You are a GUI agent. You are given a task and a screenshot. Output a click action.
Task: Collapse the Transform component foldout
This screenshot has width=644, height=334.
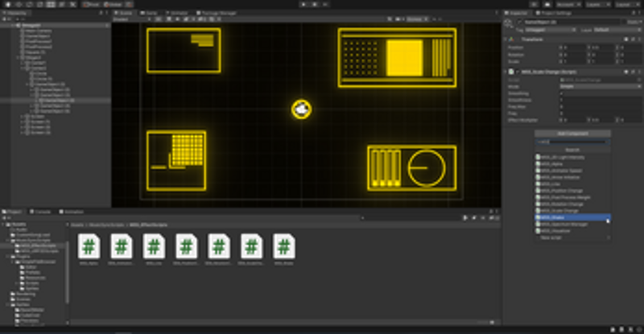tap(506, 39)
